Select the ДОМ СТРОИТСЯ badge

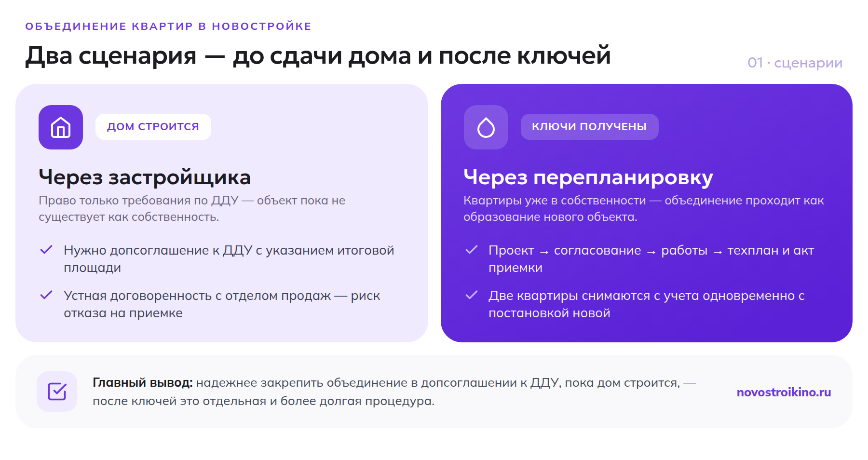(153, 127)
